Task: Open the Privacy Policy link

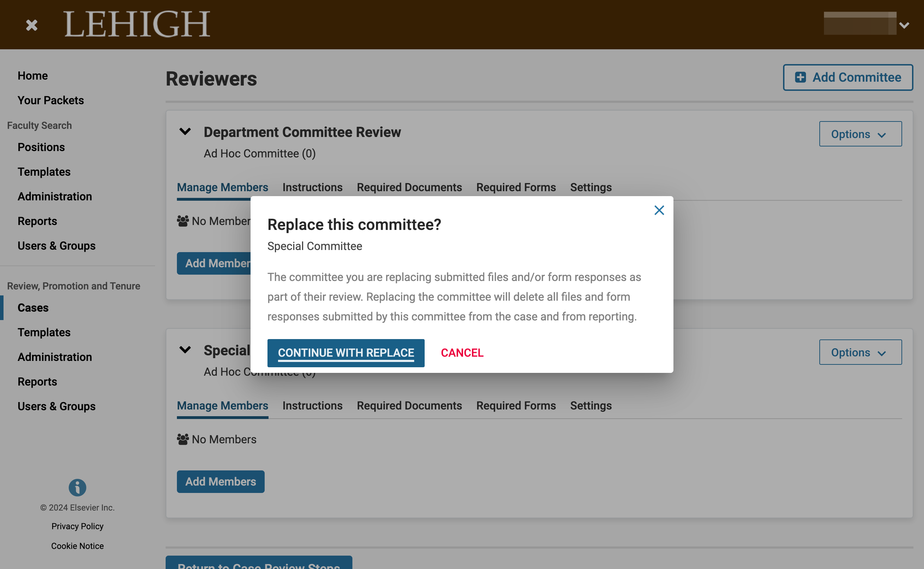Action: pyautogui.click(x=77, y=526)
